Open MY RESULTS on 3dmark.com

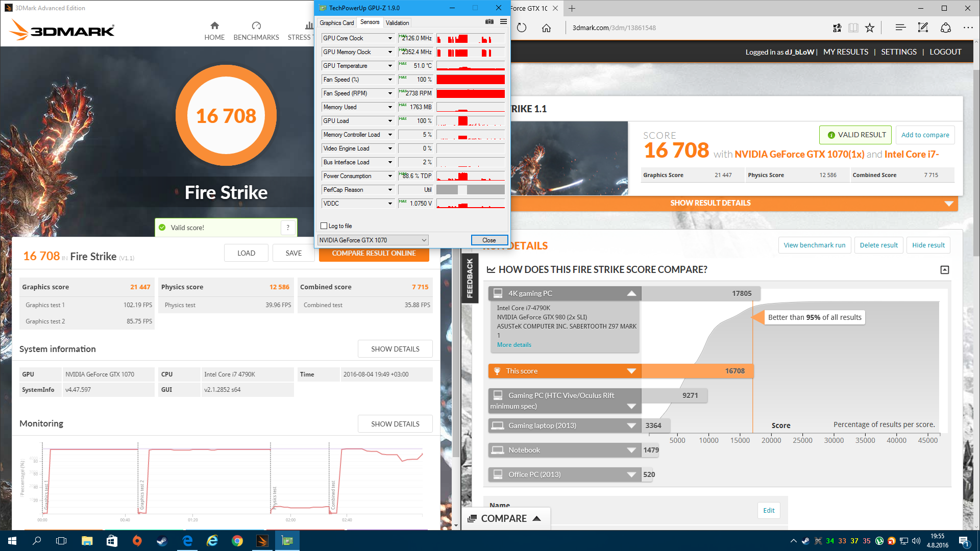(x=845, y=52)
